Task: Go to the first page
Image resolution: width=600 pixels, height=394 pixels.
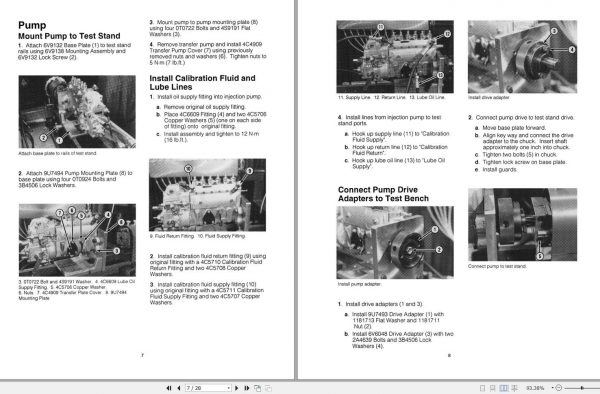Action: 169,388
